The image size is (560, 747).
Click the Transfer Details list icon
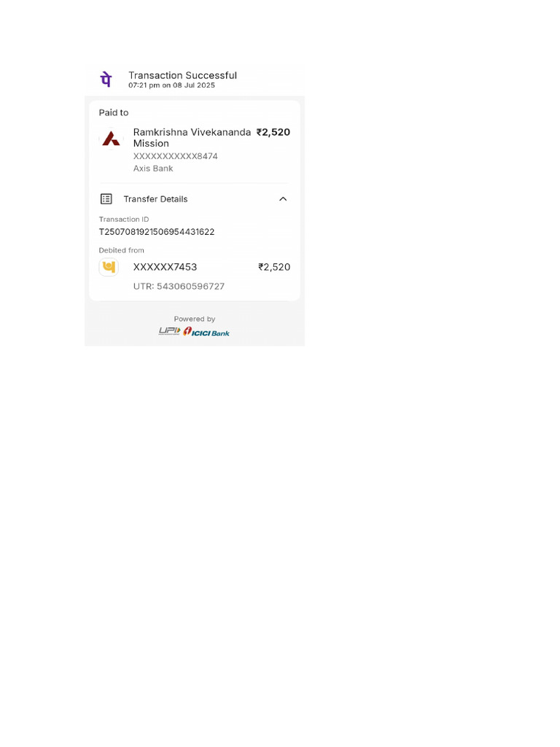click(x=106, y=199)
